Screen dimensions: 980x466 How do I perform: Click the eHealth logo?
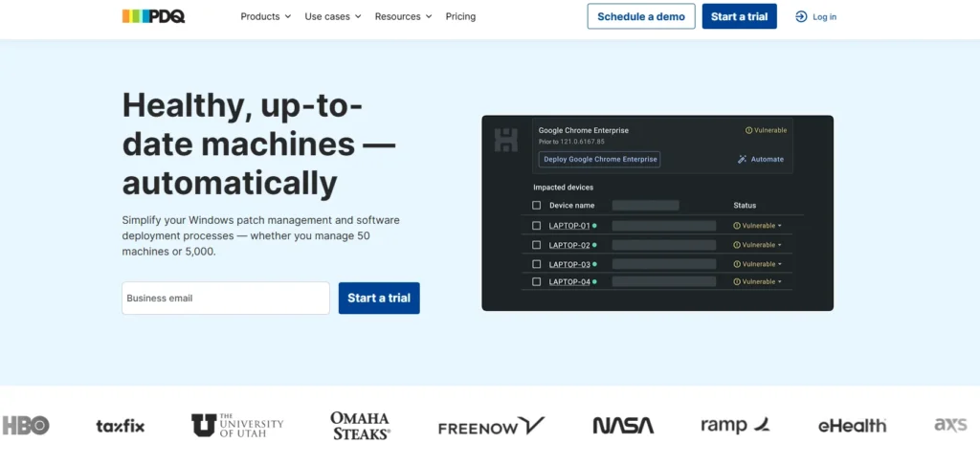852,426
